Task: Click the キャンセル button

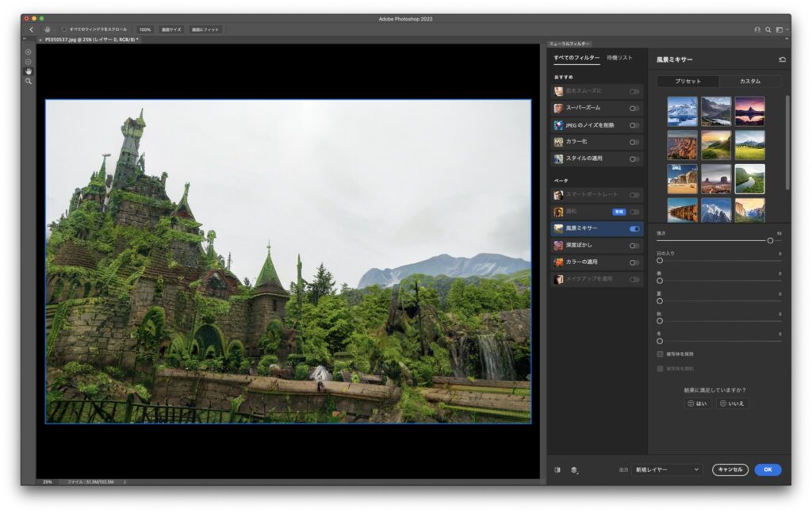Action: pyautogui.click(x=730, y=469)
